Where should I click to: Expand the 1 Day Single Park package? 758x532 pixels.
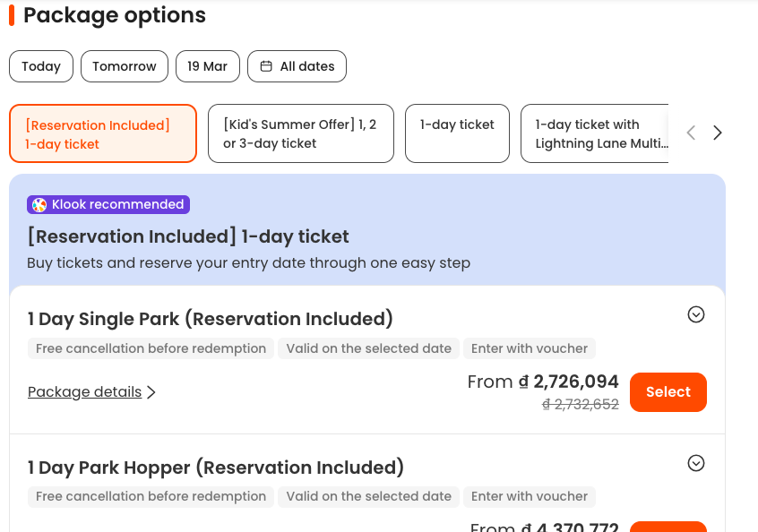coord(695,314)
